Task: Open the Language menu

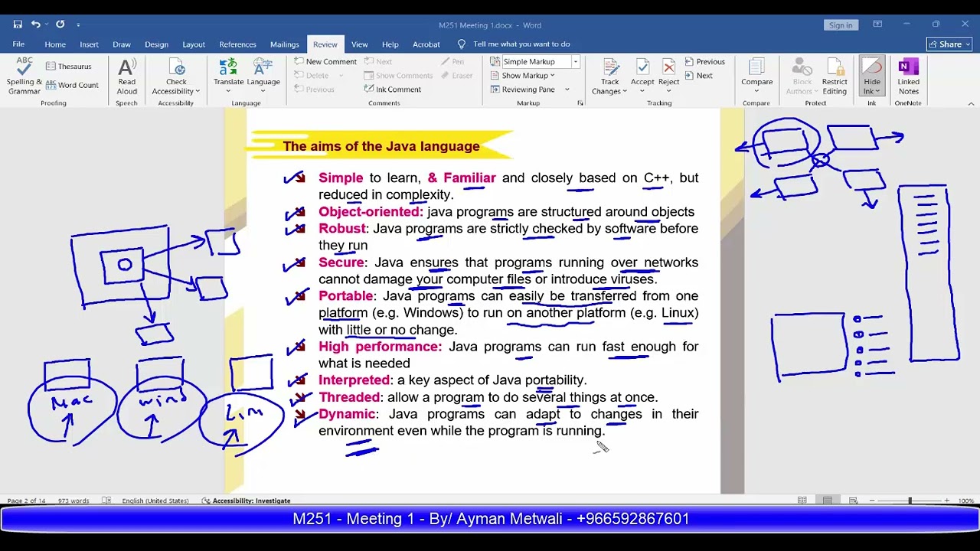Action: click(263, 77)
